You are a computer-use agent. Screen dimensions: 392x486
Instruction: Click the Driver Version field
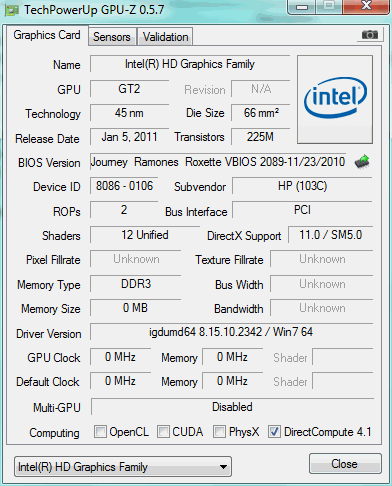point(231,332)
